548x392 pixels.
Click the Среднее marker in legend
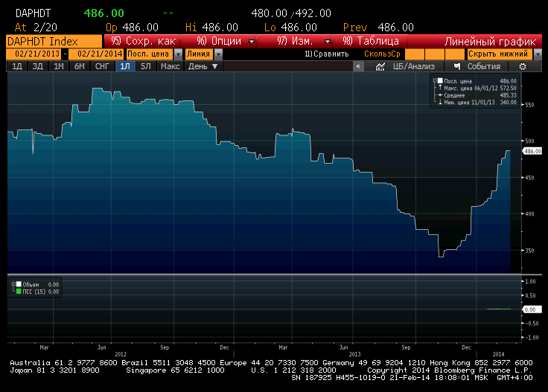pyautogui.click(x=440, y=96)
